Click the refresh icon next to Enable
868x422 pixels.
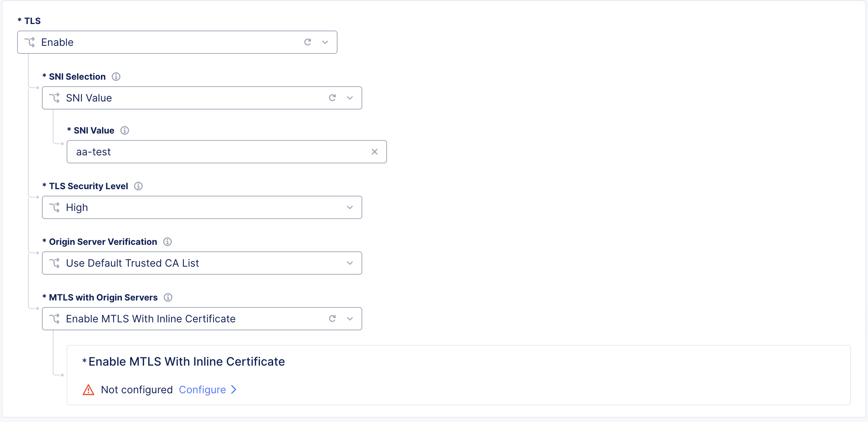pyautogui.click(x=308, y=42)
